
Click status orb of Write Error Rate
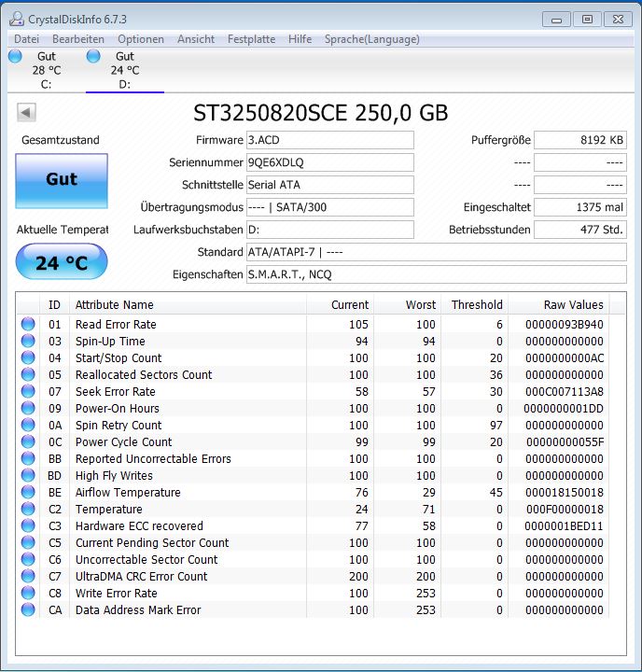click(x=28, y=593)
